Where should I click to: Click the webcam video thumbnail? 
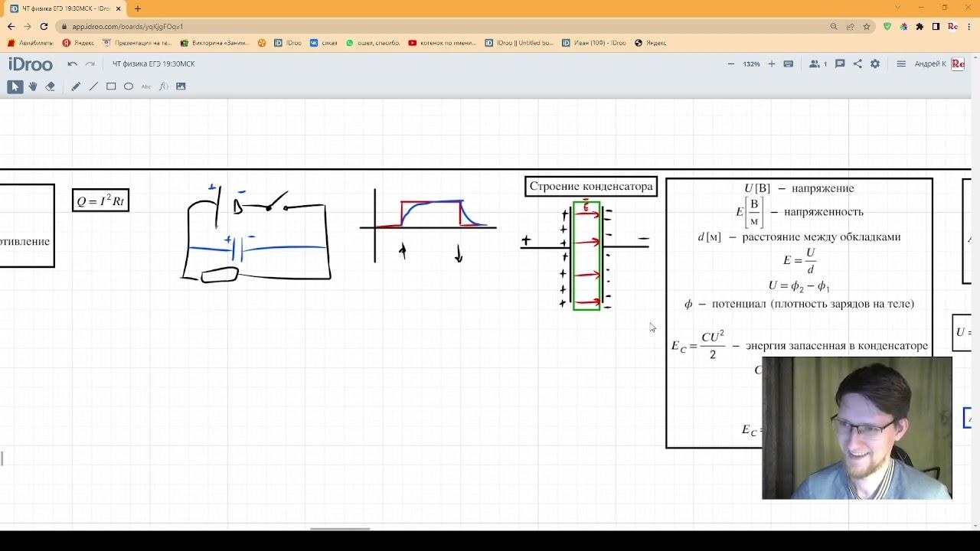pyautogui.click(x=857, y=428)
